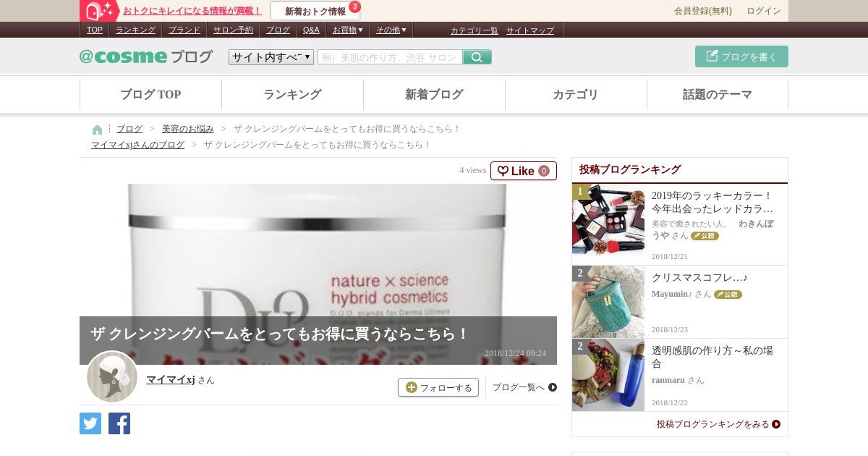The width and height of the screenshot is (868, 456).
Task: Click 公認 badge next to Mayumin♪
Action: 728,295
